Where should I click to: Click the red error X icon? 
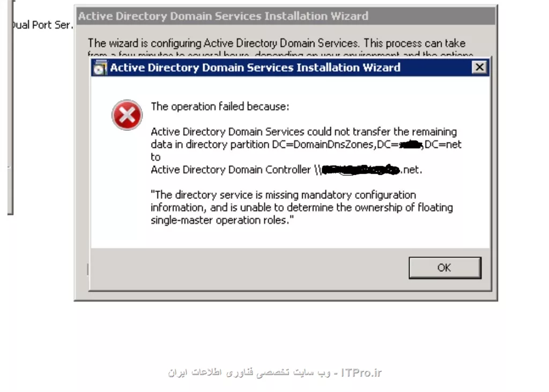127,115
